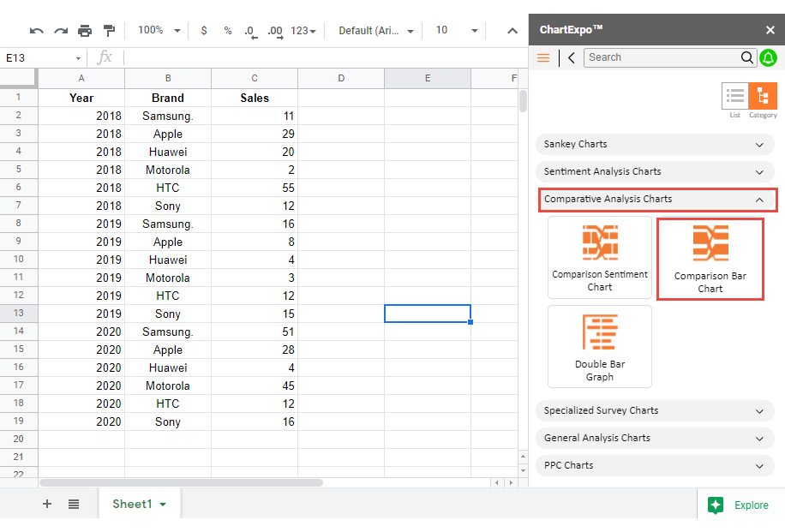Click the vertical scrollbar thumb
The width and height of the screenshot is (785, 532).
[x=523, y=100]
